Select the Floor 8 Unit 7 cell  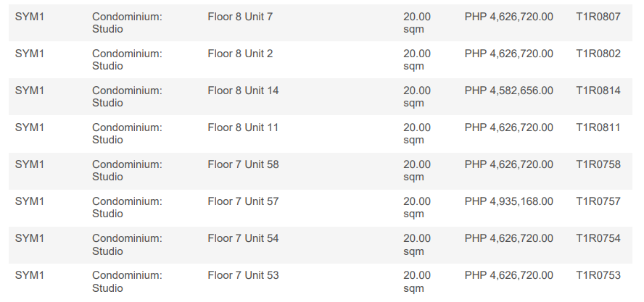click(240, 17)
